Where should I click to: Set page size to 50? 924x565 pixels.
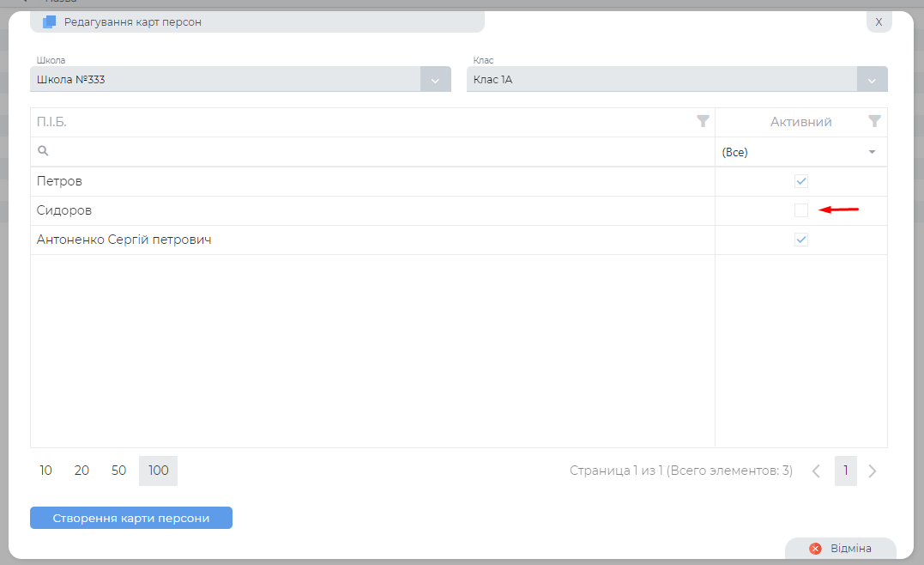[119, 471]
